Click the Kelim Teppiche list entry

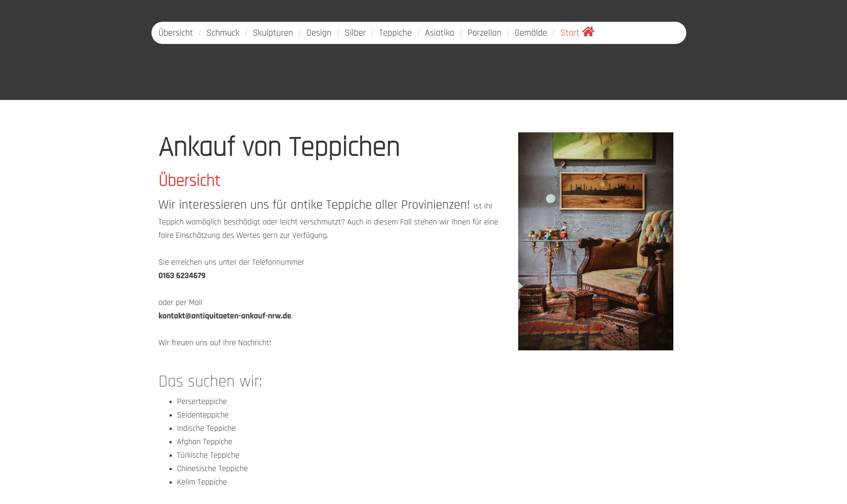pyautogui.click(x=202, y=482)
